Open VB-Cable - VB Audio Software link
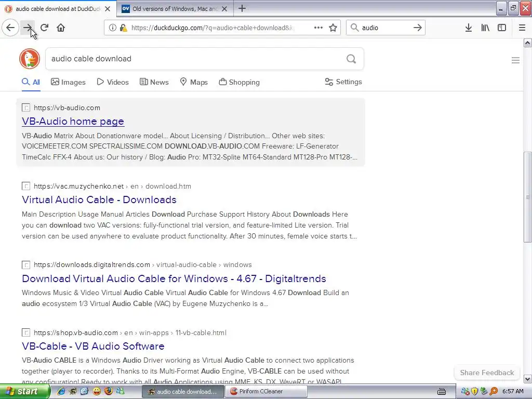Screen dimensions: 532x399 point(93,346)
